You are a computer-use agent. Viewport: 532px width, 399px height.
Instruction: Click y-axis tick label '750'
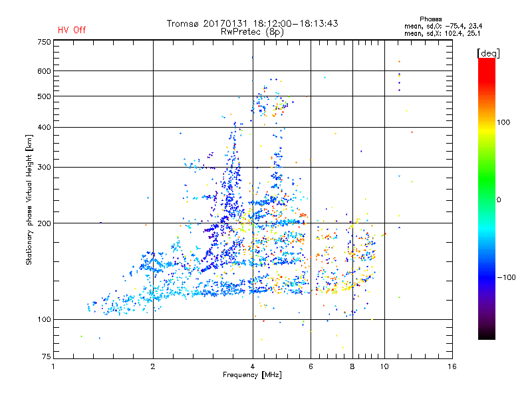44,42
